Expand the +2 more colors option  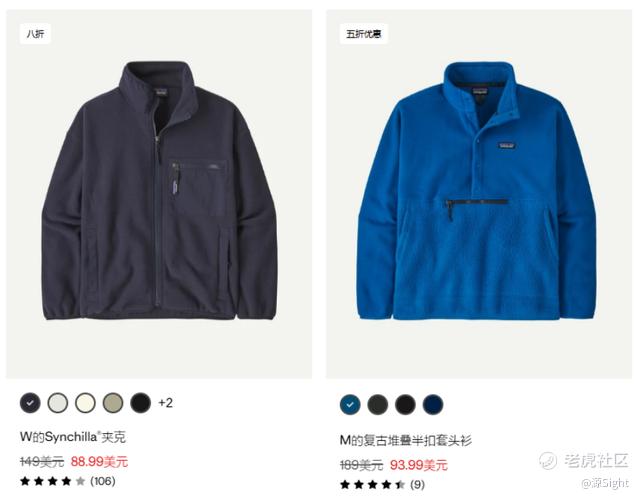pyautogui.click(x=166, y=403)
